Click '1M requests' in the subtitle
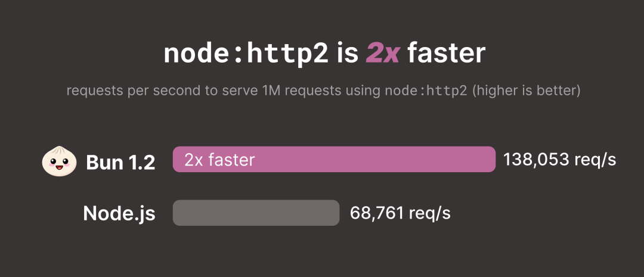Image resolution: width=644 pixels, height=277 pixels. pos(303,91)
